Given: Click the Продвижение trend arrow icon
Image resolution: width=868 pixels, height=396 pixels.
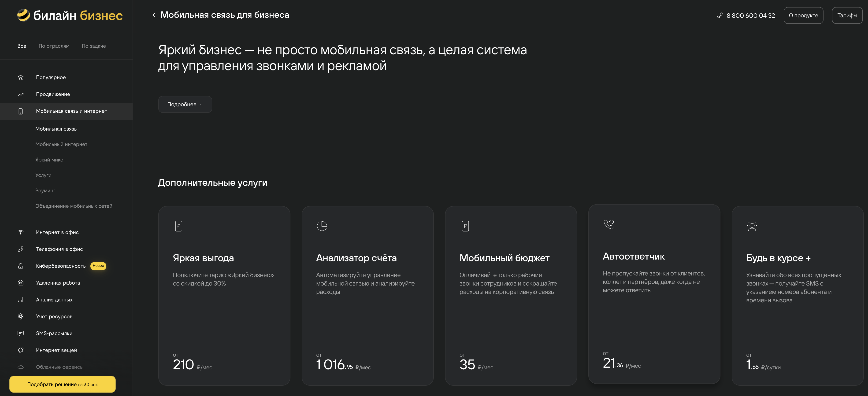Looking at the screenshot, I should pyautogui.click(x=21, y=94).
